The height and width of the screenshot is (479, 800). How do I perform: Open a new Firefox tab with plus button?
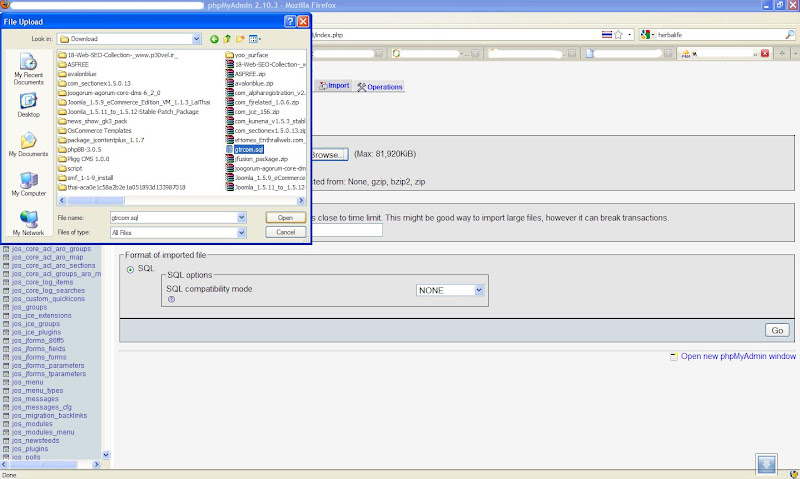782,53
